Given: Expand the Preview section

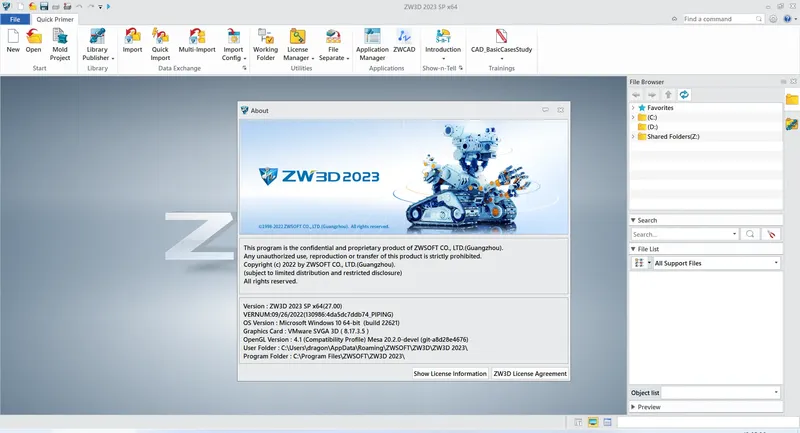Looking at the screenshot, I should [x=633, y=407].
